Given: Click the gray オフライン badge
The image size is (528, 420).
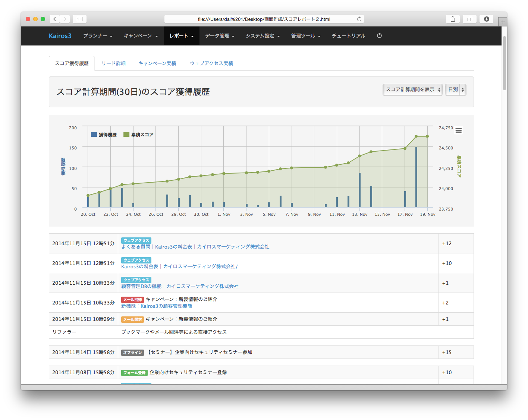Looking at the screenshot, I should pos(132,353).
